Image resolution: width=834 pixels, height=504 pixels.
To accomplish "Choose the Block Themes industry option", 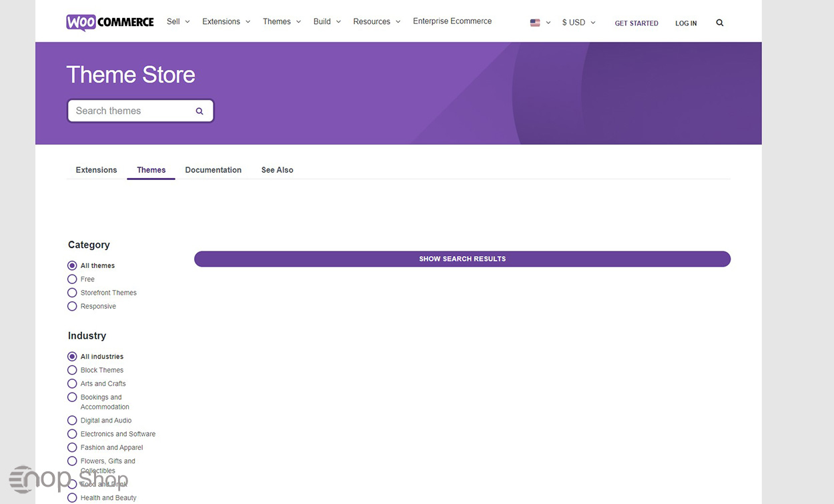I will coord(73,370).
